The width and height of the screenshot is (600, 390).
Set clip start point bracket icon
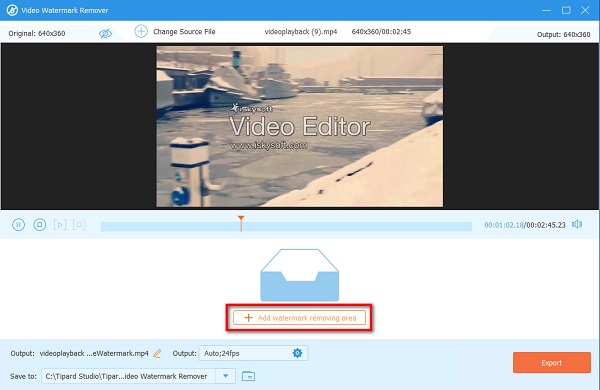(x=60, y=225)
